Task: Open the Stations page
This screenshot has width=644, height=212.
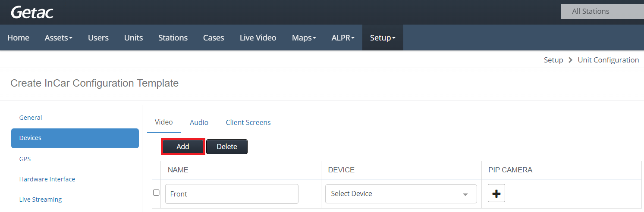Action: point(173,37)
